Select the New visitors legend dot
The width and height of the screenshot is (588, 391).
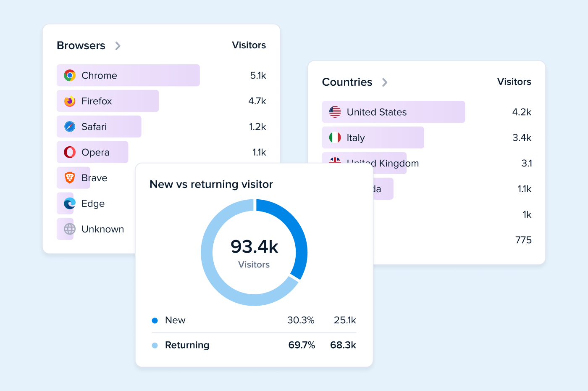155,320
